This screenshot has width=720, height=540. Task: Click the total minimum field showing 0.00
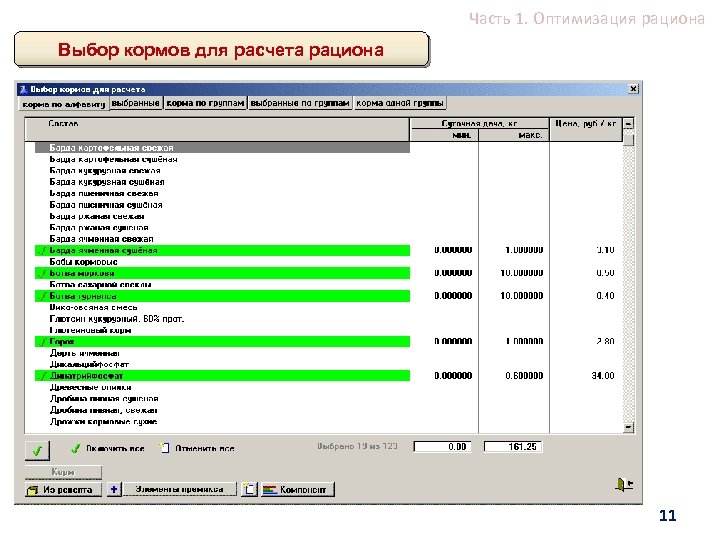[x=443, y=447]
